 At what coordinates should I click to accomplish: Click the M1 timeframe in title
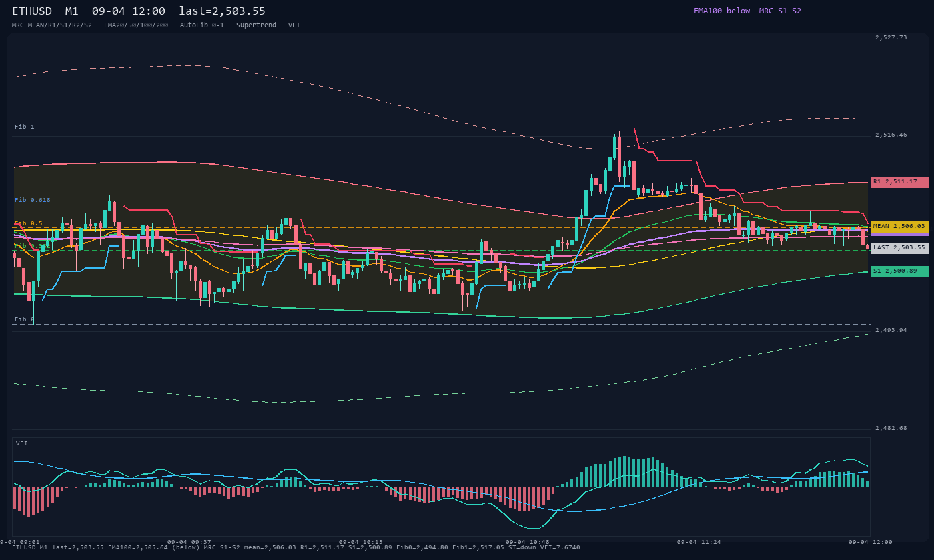click(72, 11)
